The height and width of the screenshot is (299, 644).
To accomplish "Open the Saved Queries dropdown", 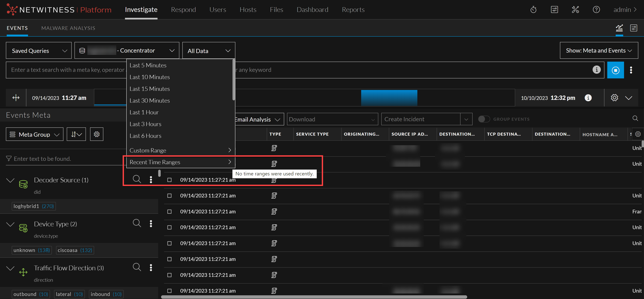I will 39,51.
